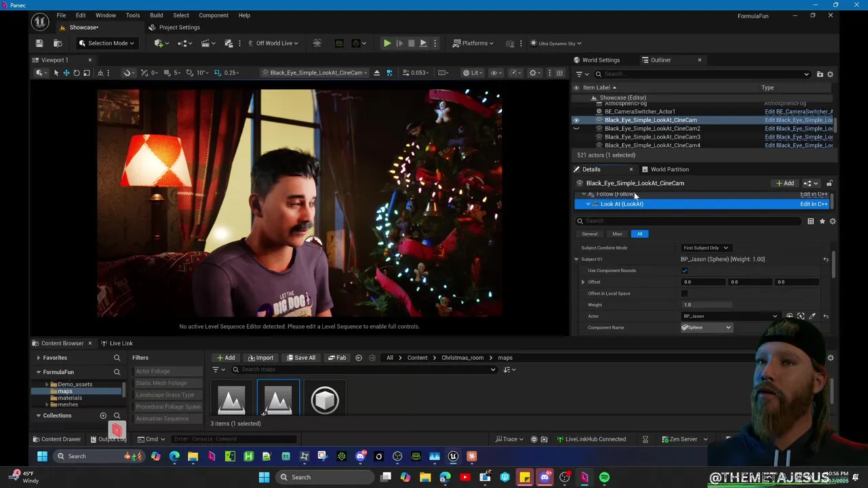Screen dimensions: 868x488
Task: Open the Lit view mode dropdown
Action: (475, 73)
